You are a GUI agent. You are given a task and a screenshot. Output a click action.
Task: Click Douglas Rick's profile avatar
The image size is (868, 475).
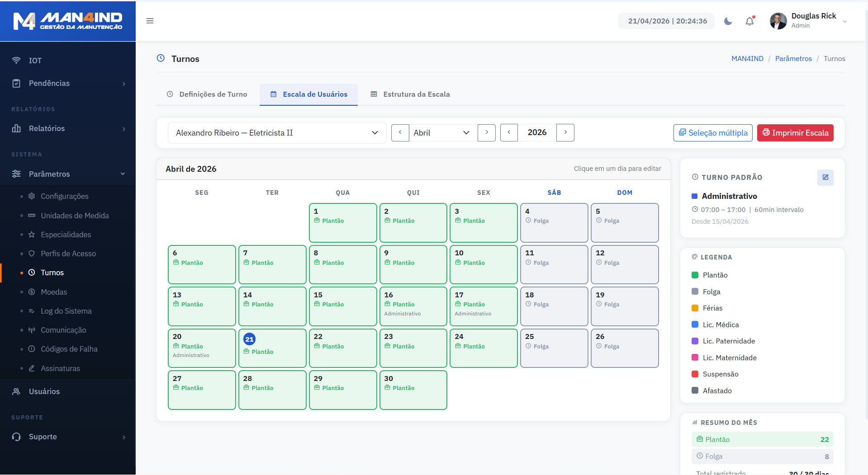778,21
